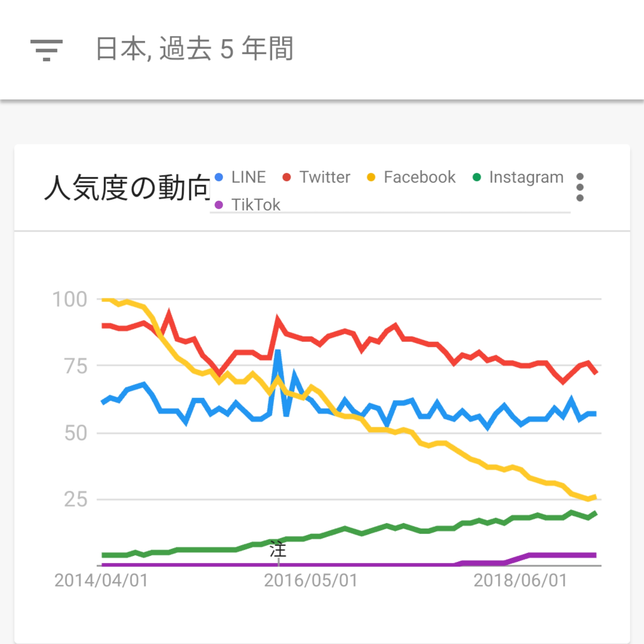Click the 注 note marker on chart
The width and height of the screenshot is (644, 644).
point(278,550)
